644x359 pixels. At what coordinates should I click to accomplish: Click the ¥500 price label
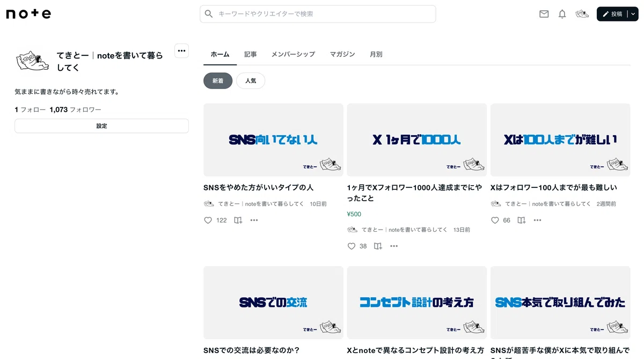354,214
